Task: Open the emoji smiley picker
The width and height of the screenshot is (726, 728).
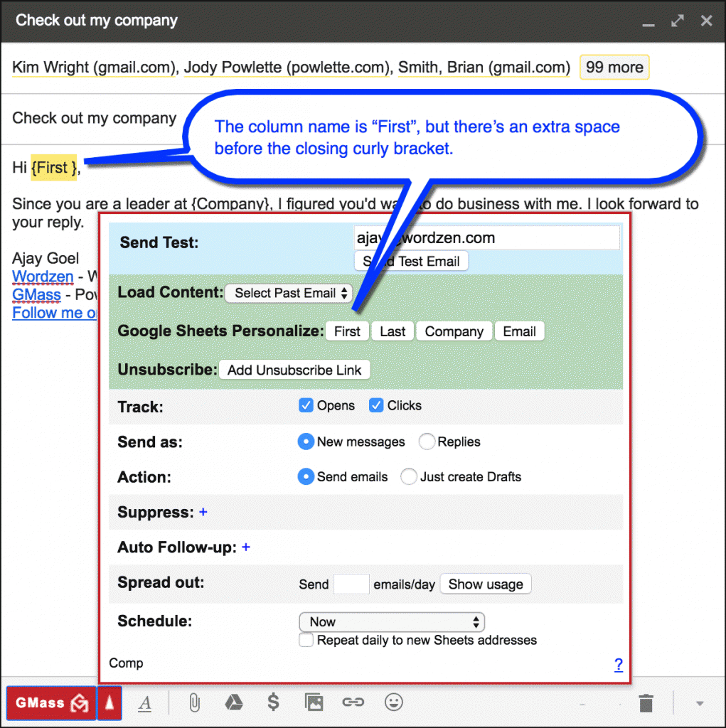Action: [x=393, y=703]
